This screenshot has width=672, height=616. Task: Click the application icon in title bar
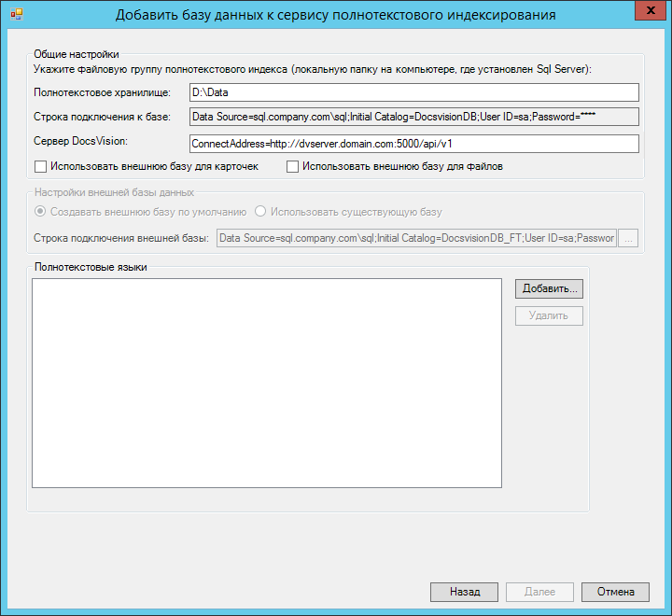pyautogui.click(x=15, y=15)
